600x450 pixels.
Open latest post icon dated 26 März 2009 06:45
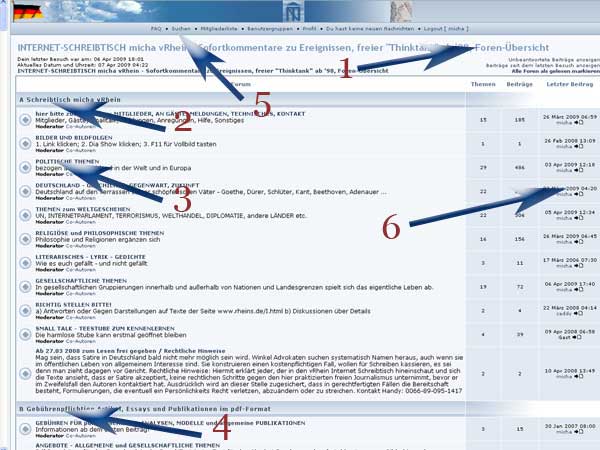(x=579, y=242)
